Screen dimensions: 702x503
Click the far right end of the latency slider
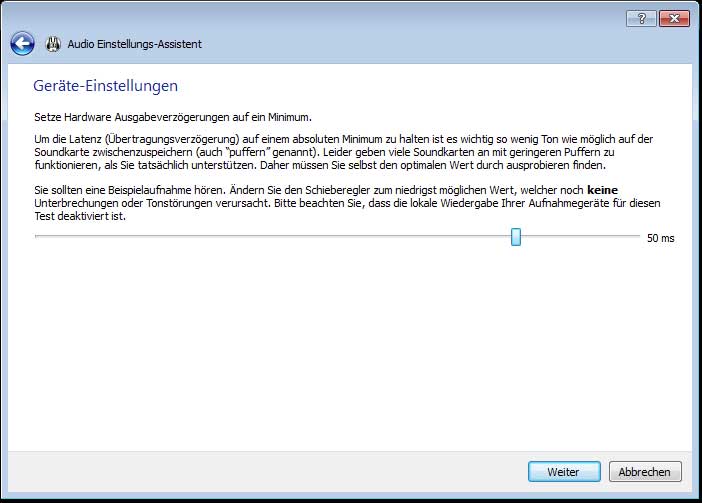point(637,237)
